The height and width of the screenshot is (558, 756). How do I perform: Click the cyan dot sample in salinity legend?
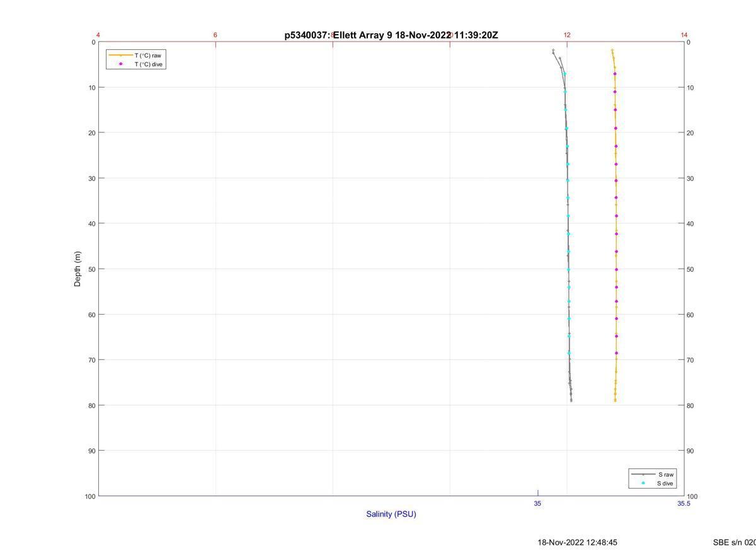tap(643, 484)
